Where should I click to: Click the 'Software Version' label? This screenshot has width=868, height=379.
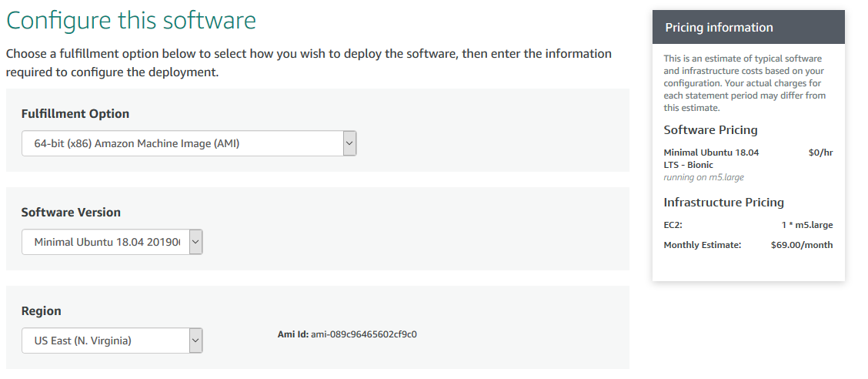[x=71, y=212]
